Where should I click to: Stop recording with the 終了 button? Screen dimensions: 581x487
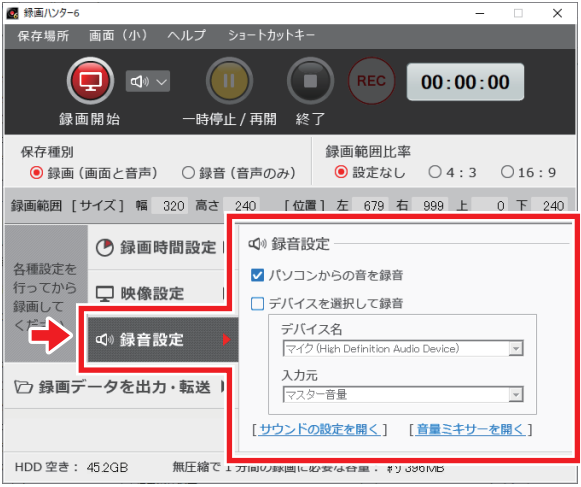[x=311, y=80]
